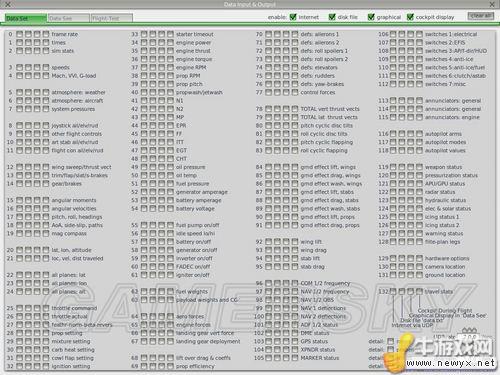Enable disk file output for MARKER status

[277, 358]
